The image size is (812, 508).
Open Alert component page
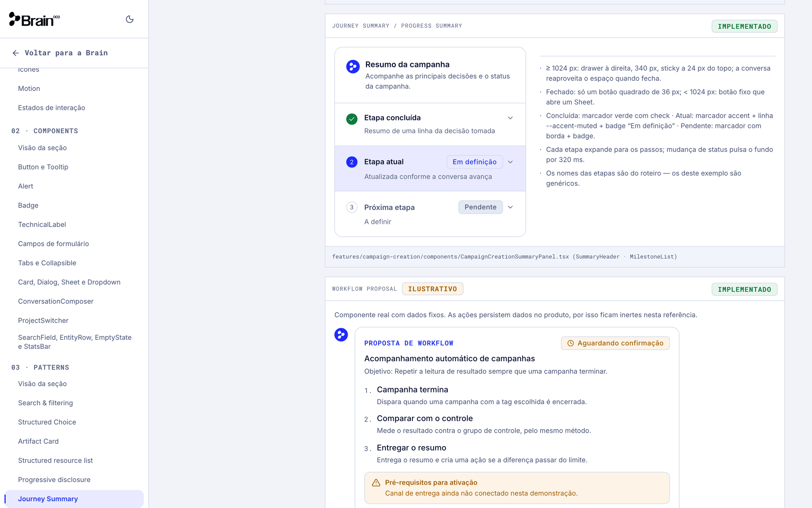pos(26,186)
